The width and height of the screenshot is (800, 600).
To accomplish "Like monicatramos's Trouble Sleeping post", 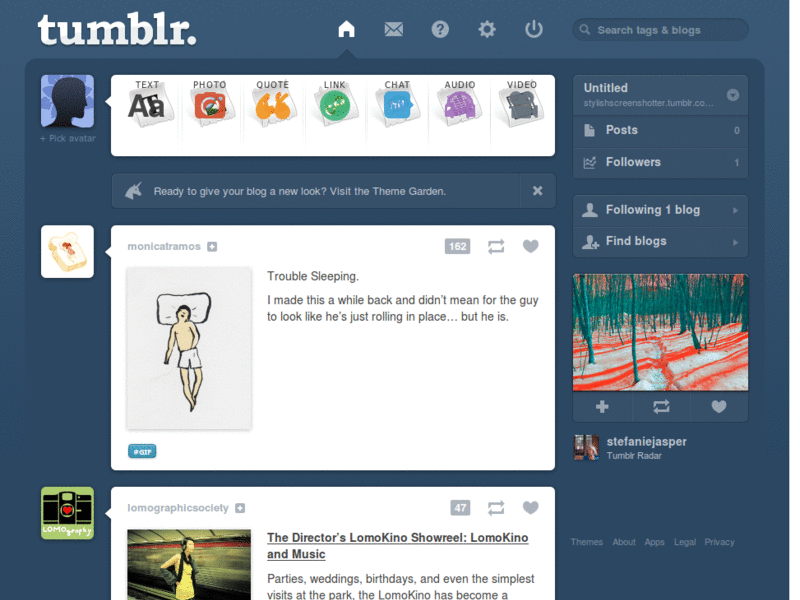I will (531, 246).
